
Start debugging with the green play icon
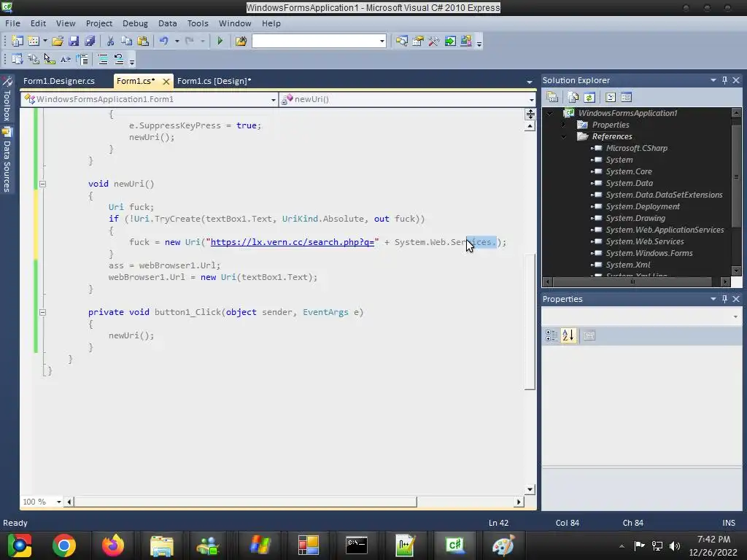coord(220,41)
